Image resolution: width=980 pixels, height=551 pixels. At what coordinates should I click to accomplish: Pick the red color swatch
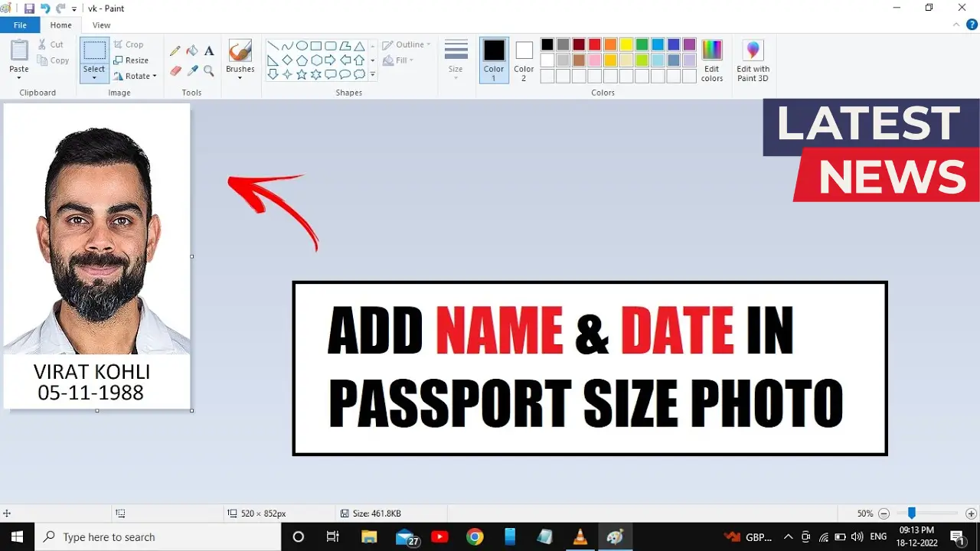tap(594, 44)
